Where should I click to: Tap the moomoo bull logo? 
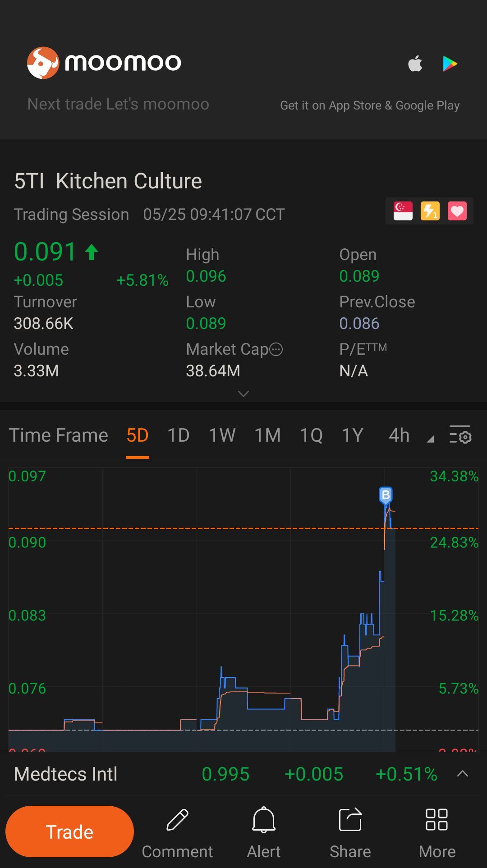pyautogui.click(x=43, y=63)
